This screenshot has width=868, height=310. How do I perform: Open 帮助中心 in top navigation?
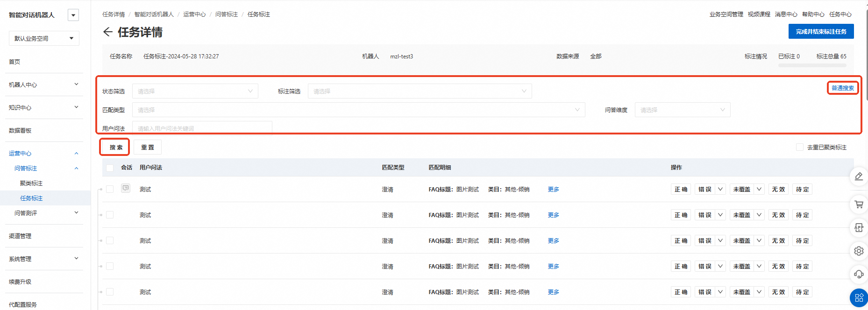pos(813,14)
